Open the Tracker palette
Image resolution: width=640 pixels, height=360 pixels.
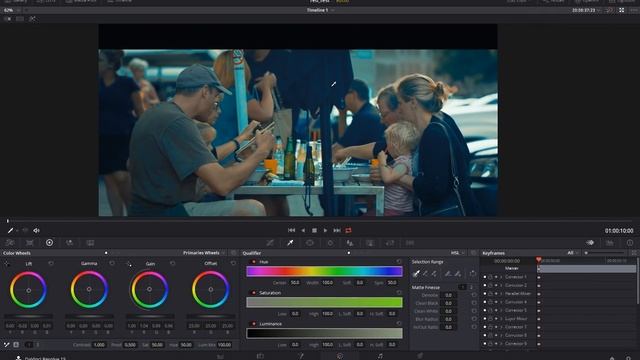(x=330, y=243)
